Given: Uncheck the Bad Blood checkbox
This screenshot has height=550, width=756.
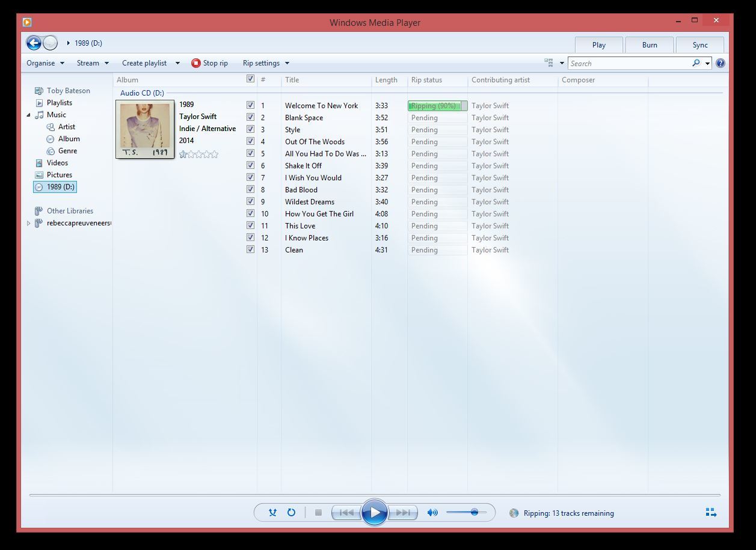Looking at the screenshot, I should pyautogui.click(x=250, y=189).
